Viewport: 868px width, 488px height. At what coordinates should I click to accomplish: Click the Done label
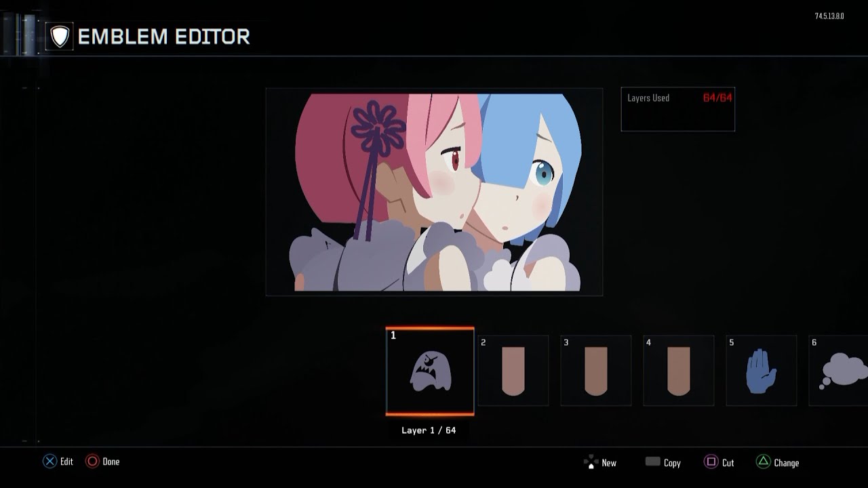click(x=111, y=462)
